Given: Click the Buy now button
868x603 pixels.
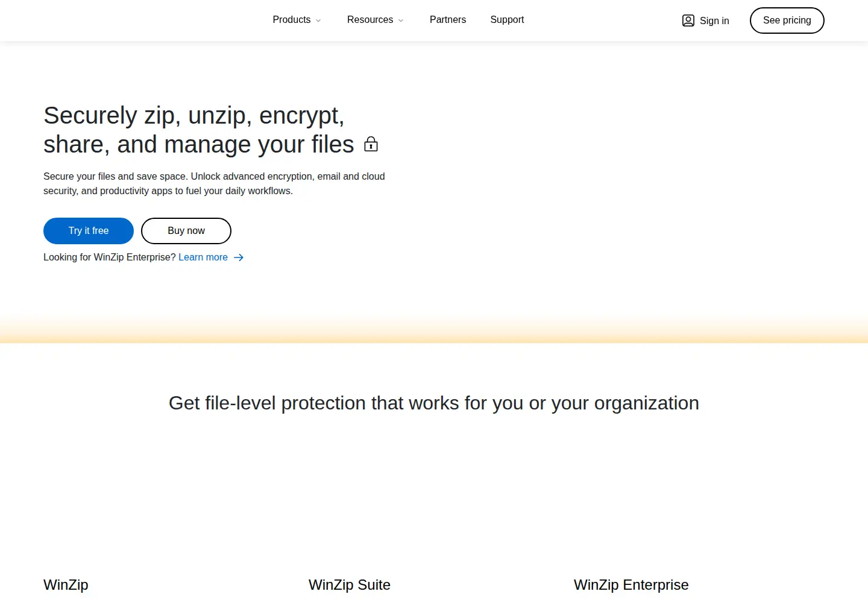Looking at the screenshot, I should pos(186,231).
